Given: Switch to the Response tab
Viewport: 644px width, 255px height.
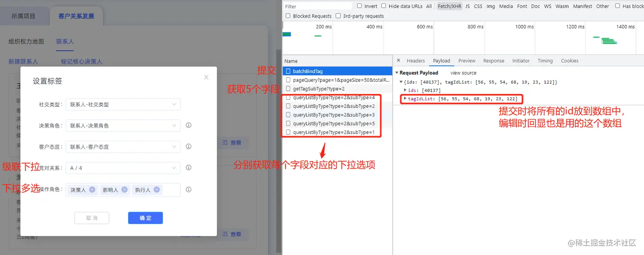Looking at the screenshot, I should pyautogui.click(x=494, y=61).
